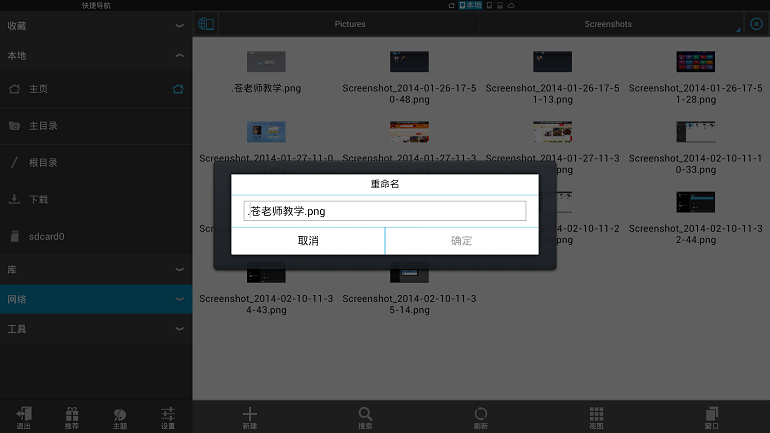Screen dimensions: 770x433
Task: Select the Screenshots path tab
Action: (608, 24)
